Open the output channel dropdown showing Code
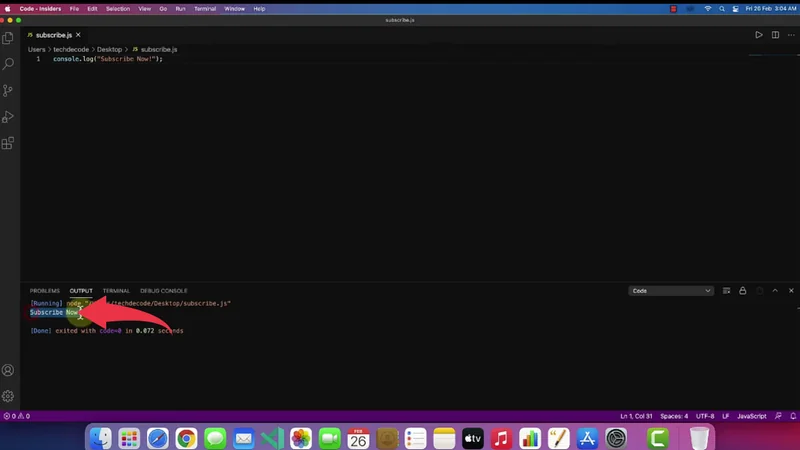Screen dimensions: 800x450 point(670,291)
